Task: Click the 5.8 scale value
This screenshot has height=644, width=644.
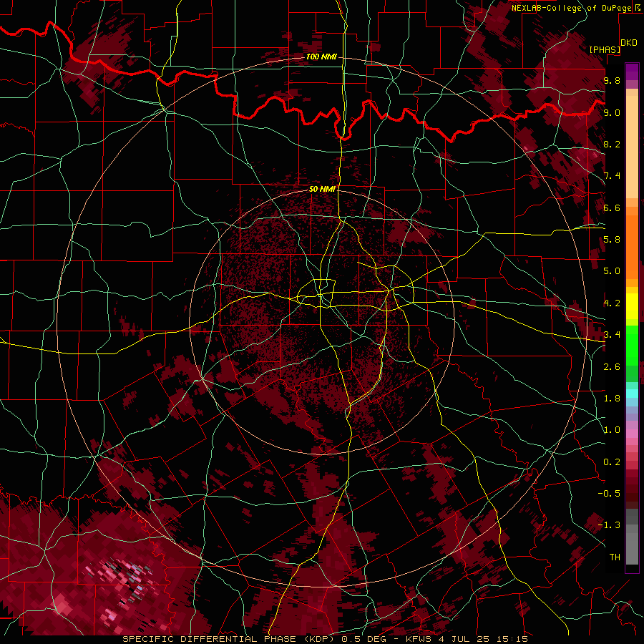Action: click(x=612, y=240)
